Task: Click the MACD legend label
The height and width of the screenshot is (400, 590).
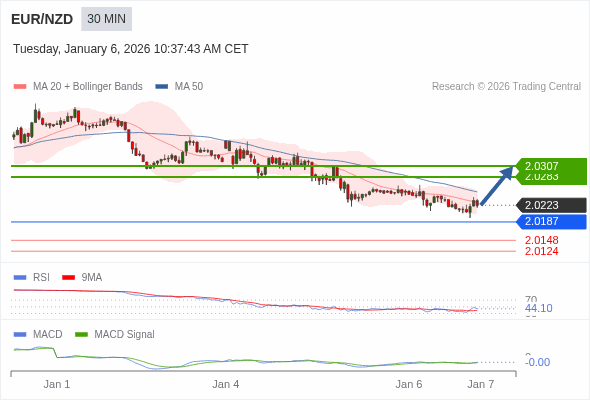Action: (x=47, y=334)
